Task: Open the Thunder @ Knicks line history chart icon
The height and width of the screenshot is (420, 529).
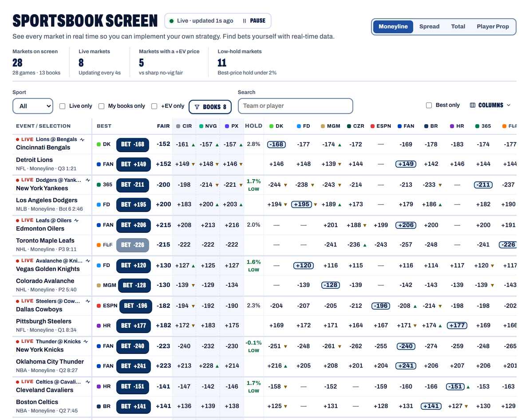Action: [x=86, y=341]
